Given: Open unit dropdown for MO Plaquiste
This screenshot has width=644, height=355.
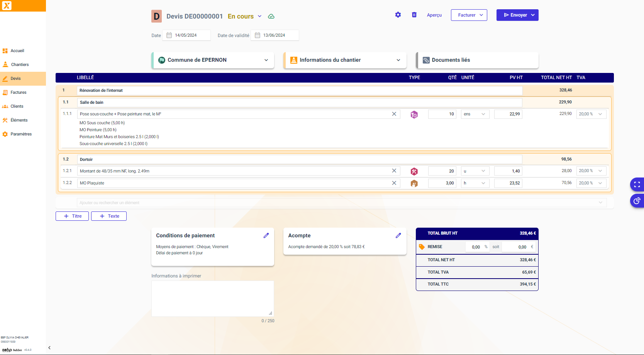Looking at the screenshot, I should [475, 183].
